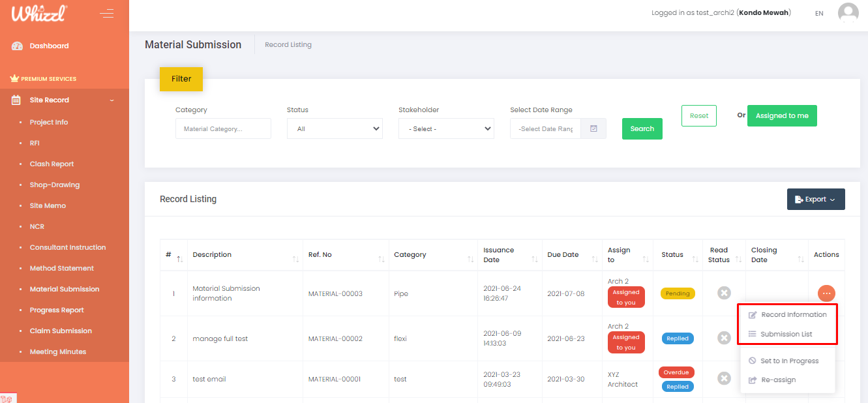Open Method Statement in the sidebar
The height and width of the screenshot is (403, 868).
62,269
